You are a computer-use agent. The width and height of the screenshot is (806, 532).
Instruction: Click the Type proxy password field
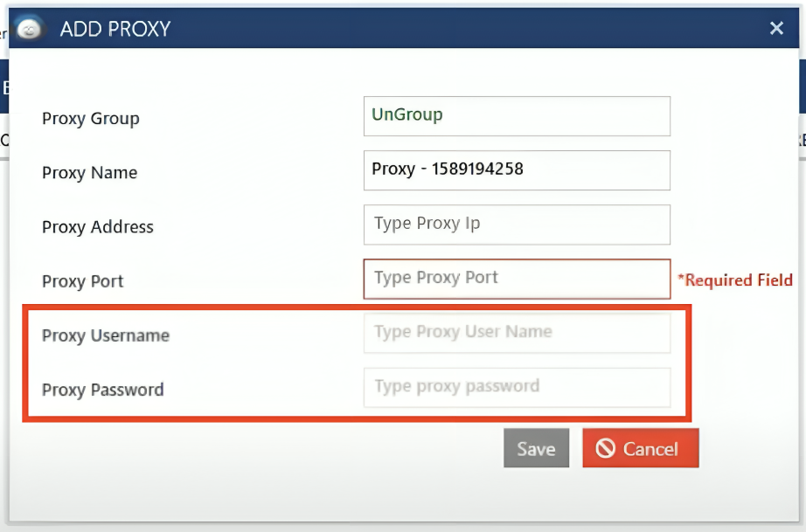[517, 387]
